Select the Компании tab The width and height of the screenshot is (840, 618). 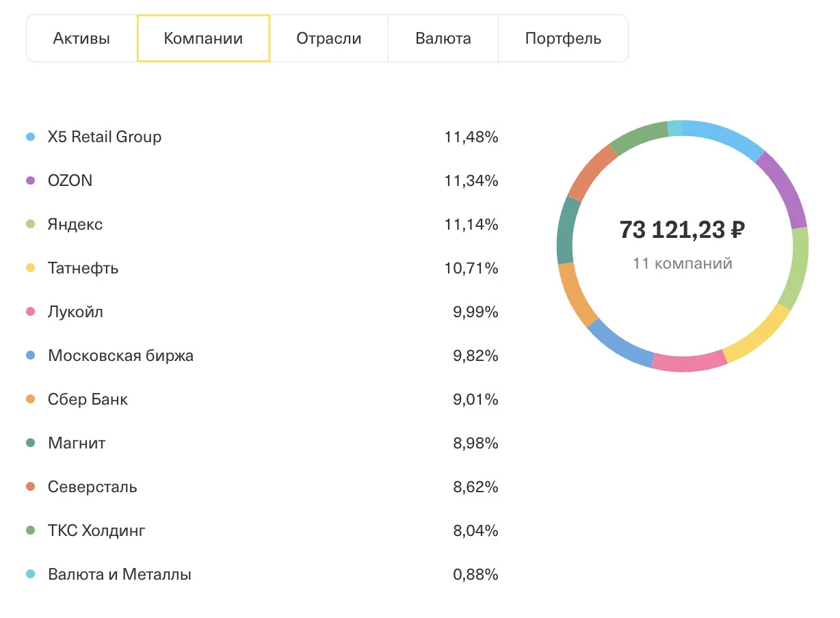pyautogui.click(x=203, y=38)
